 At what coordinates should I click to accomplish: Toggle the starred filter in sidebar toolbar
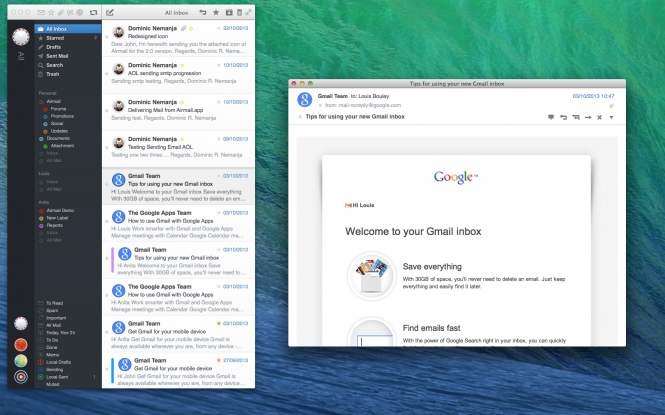pos(51,12)
